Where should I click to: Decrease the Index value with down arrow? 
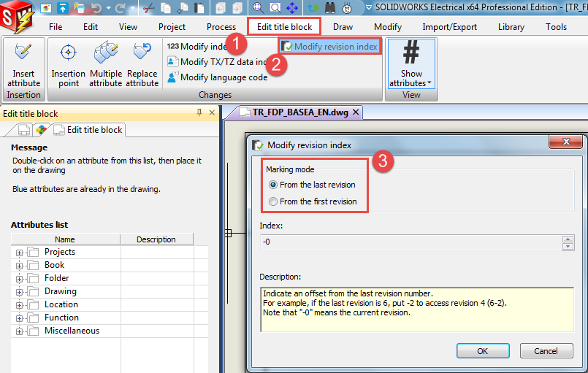coord(568,246)
